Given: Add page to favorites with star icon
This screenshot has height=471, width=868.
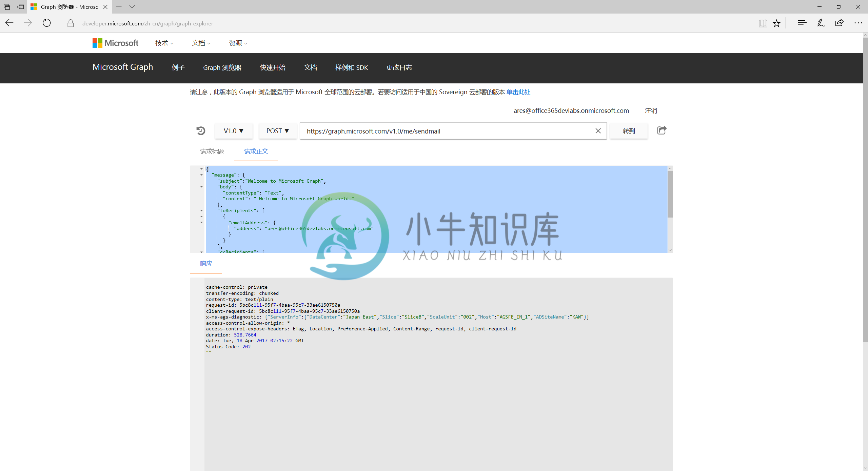Looking at the screenshot, I should click(x=776, y=23).
